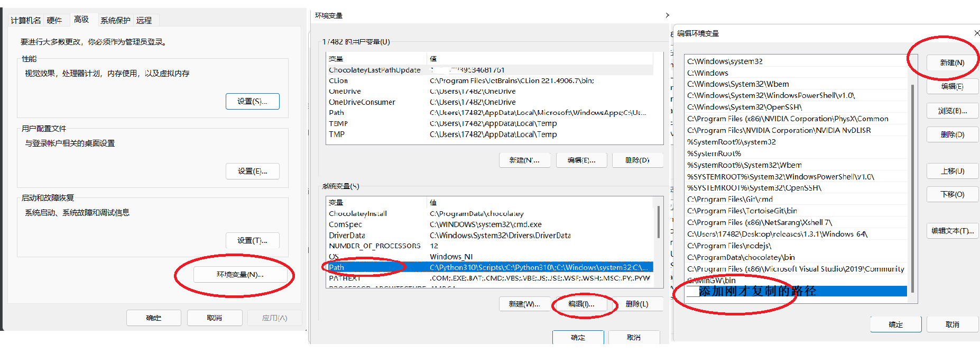The width and height of the screenshot is (980, 352).
Task: Select the TEMP user variable row
Action: click(491, 123)
